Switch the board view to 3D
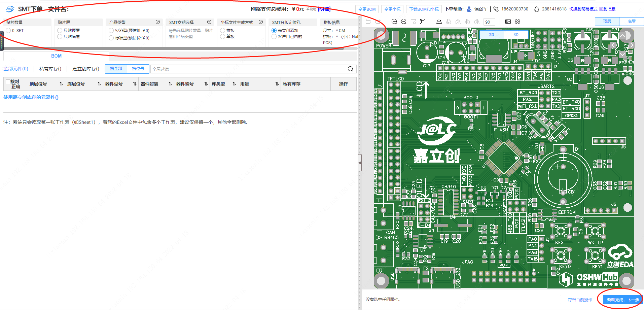This screenshot has width=644, height=310. [516, 35]
